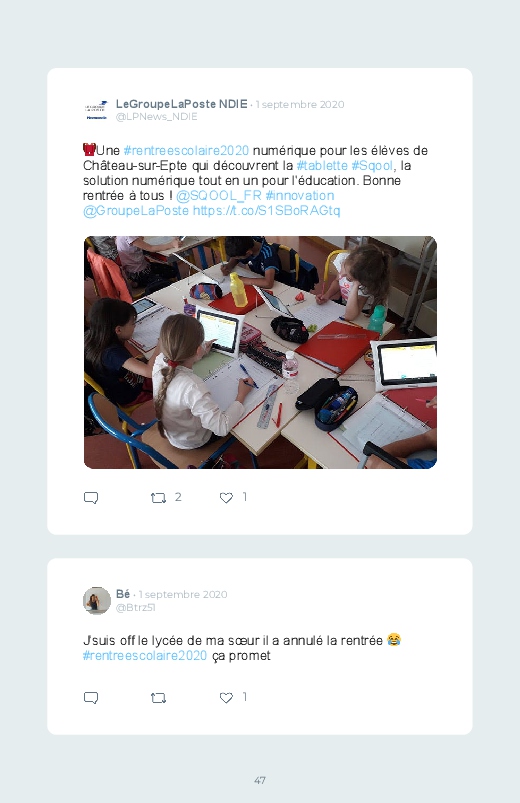Viewport: 520px width, 803px height.
Task: Open Bé's profile picture
Action: coord(97,600)
